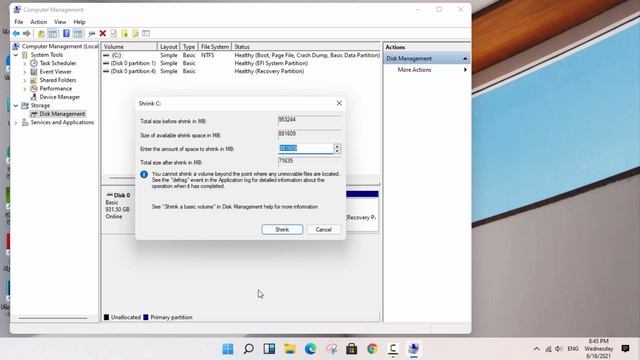
Task: Click Cancel in Shrink C: dialog
Action: pyautogui.click(x=323, y=230)
